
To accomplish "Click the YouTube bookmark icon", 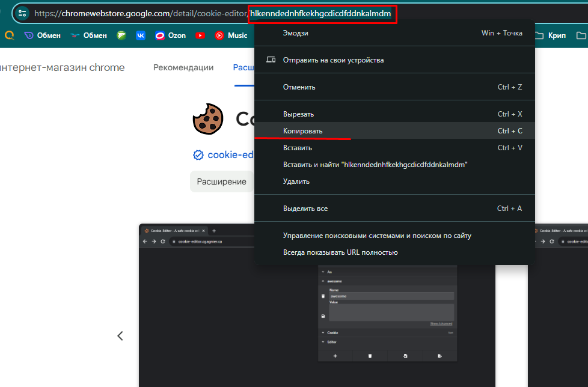I will click(200, 35).
